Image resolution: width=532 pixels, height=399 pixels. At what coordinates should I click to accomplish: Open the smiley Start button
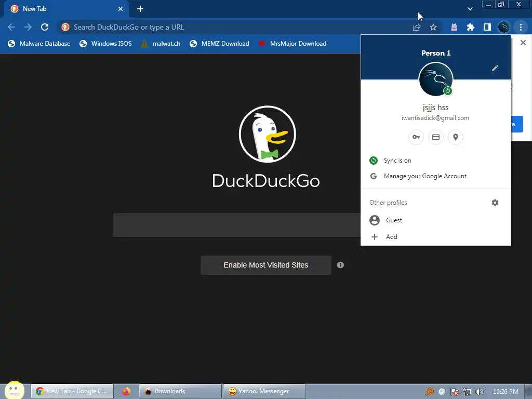click(x=14, y=390)
